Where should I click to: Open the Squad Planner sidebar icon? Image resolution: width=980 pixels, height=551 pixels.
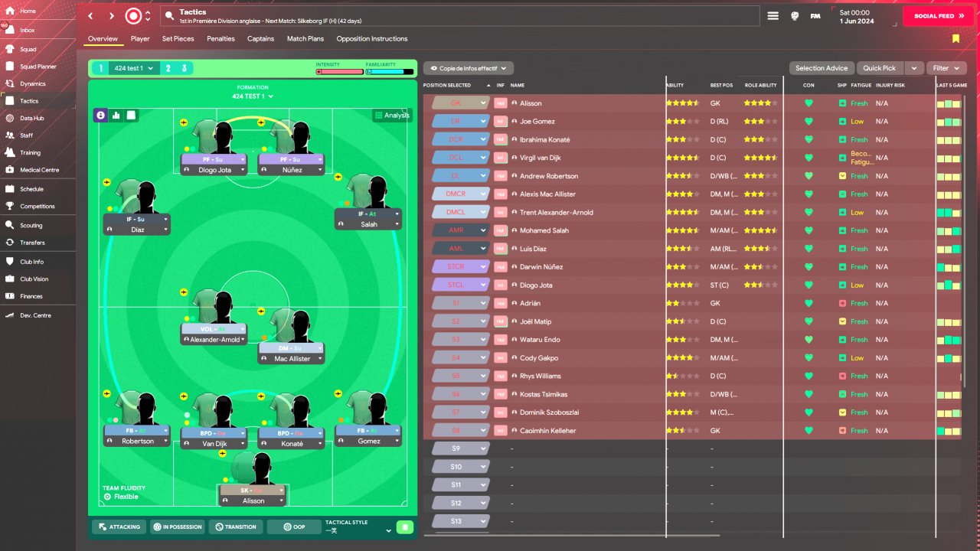(x=10, y=67)
